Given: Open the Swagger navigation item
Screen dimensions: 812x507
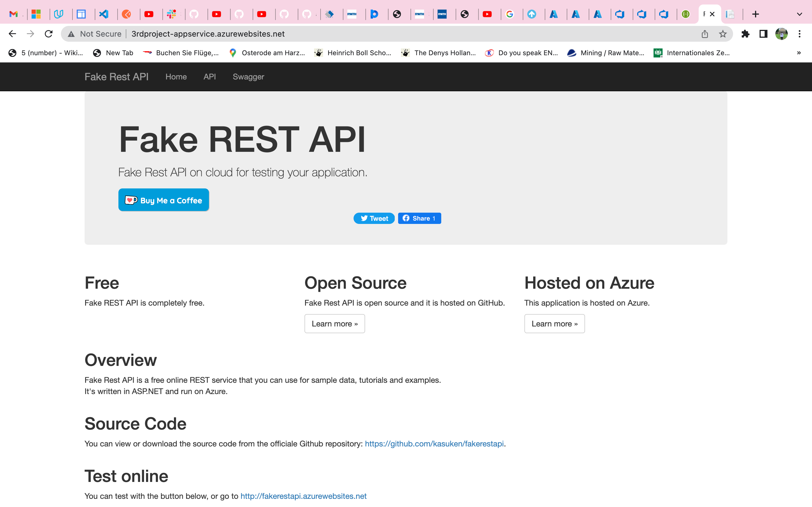Looking at the screenshot, I should click(248, 77).
